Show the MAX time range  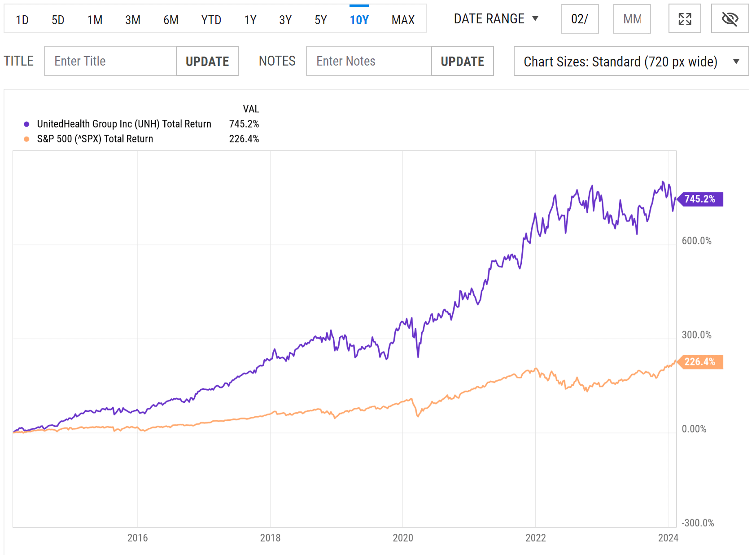point(403,20)
